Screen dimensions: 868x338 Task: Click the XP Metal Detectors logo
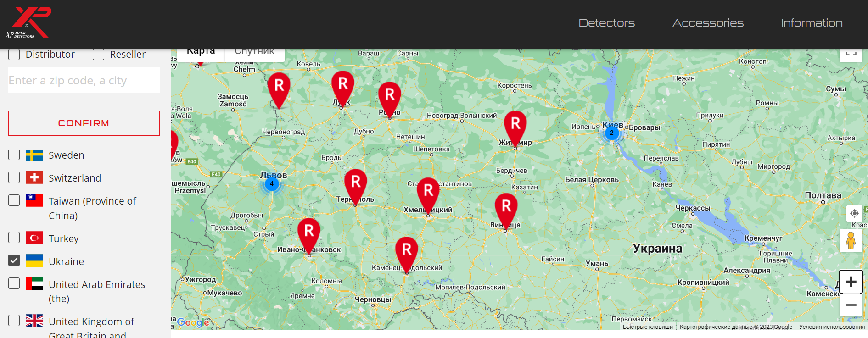[28, 22]
